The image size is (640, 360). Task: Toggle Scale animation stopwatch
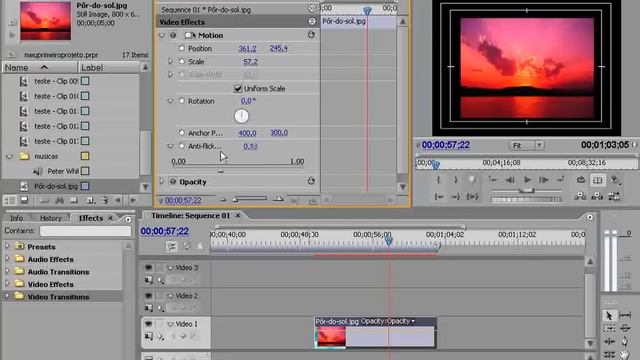[x=182, y=61]
